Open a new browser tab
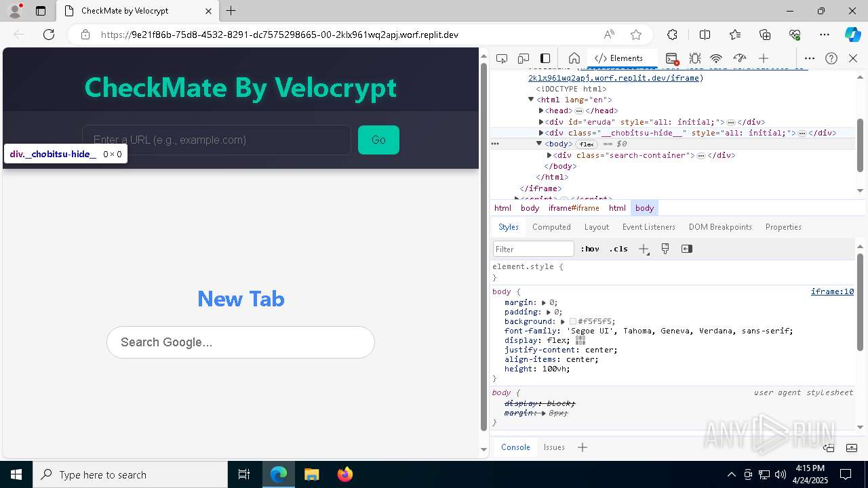Screen dimensions: 868x488 coord(231,11)
